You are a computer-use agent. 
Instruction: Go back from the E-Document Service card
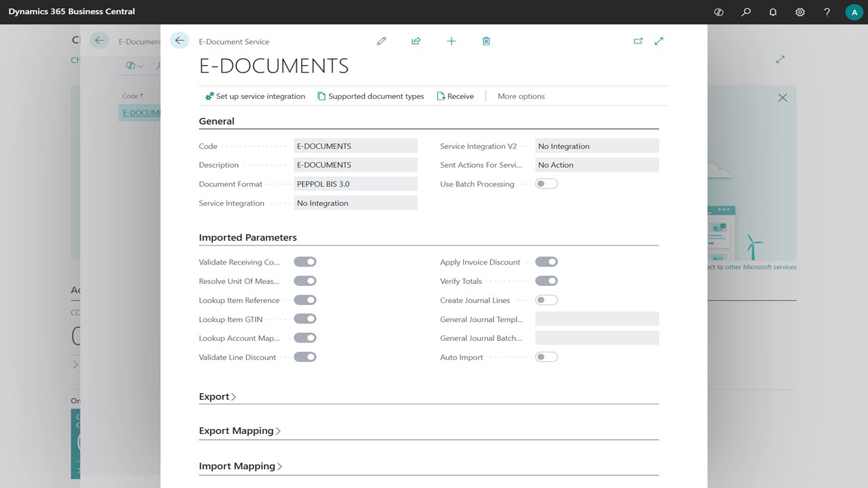coord(180,41)
